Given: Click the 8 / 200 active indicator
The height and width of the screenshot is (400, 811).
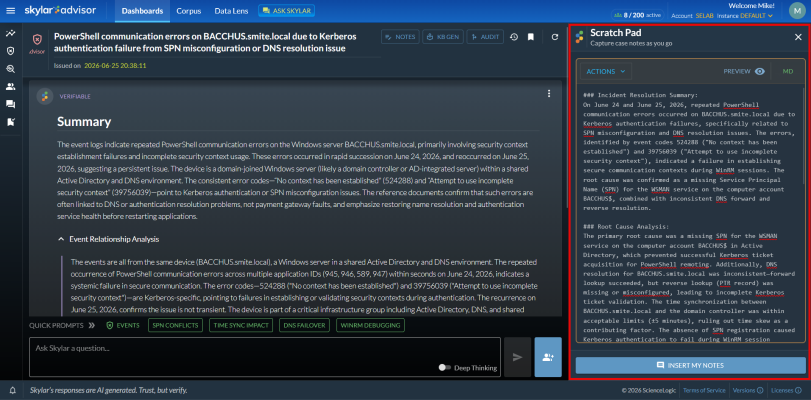Looking at the screenshot, I should click(x=639, y=15).
